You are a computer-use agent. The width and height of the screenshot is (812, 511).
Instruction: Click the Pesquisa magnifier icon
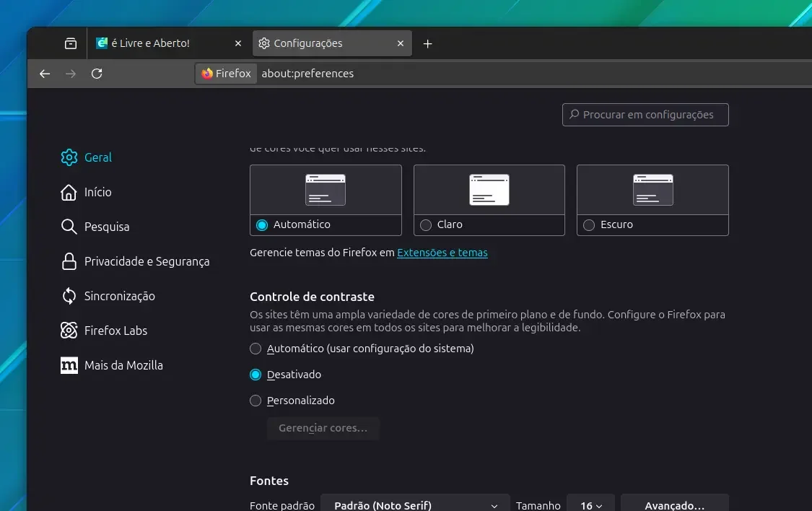[x=69, y=227]
